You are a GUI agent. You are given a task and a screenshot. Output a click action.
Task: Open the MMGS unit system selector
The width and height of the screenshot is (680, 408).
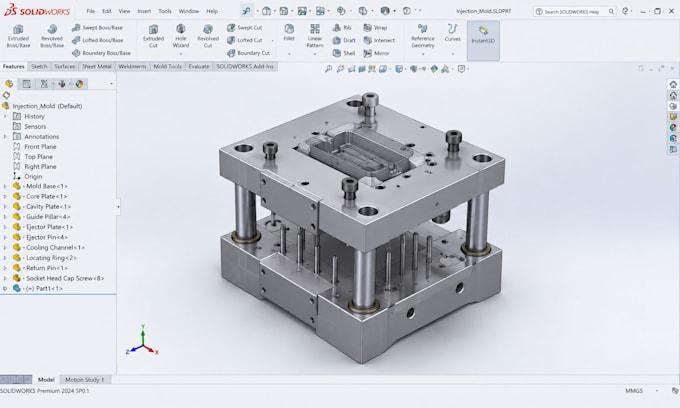pos(634,391)
